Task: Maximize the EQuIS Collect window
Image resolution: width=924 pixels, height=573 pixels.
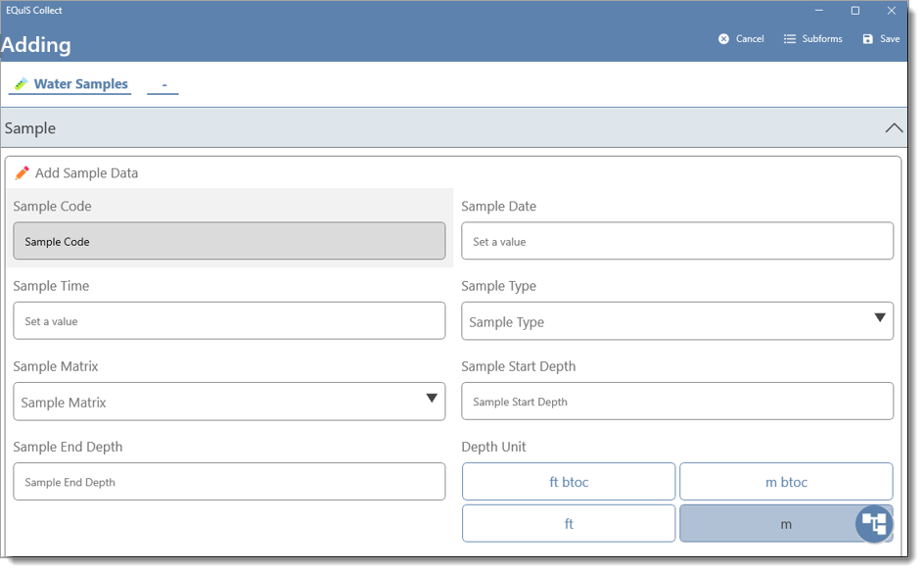Action: (x=855, y=11)
